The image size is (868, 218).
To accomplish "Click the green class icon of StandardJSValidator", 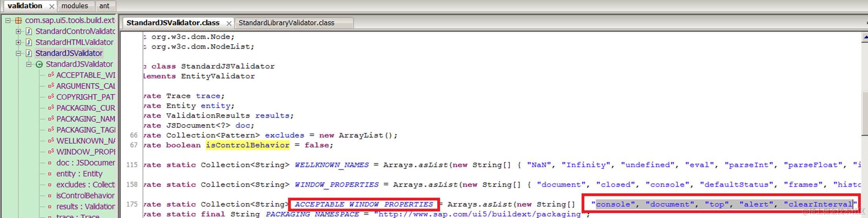I will coord(39,64).
